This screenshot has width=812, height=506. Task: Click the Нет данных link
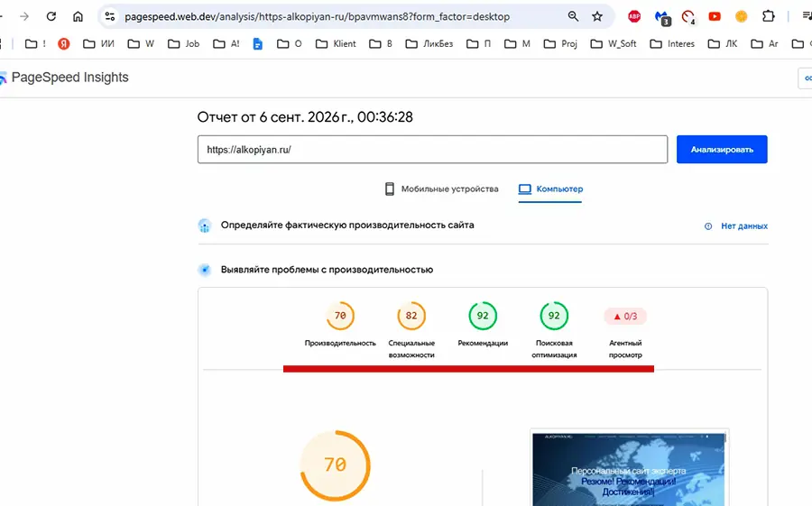744,226
